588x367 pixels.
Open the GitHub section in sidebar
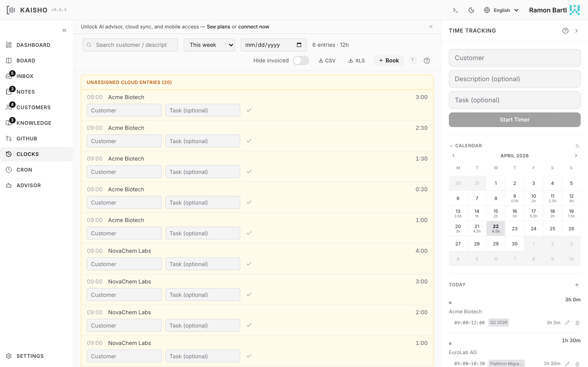pos(27,139)
